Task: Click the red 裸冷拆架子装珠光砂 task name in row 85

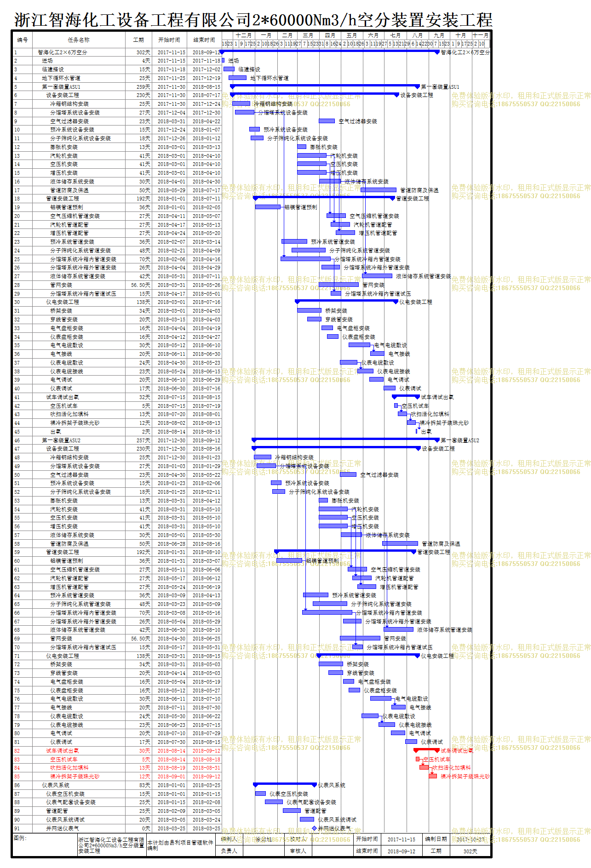Action: (75, 777)
